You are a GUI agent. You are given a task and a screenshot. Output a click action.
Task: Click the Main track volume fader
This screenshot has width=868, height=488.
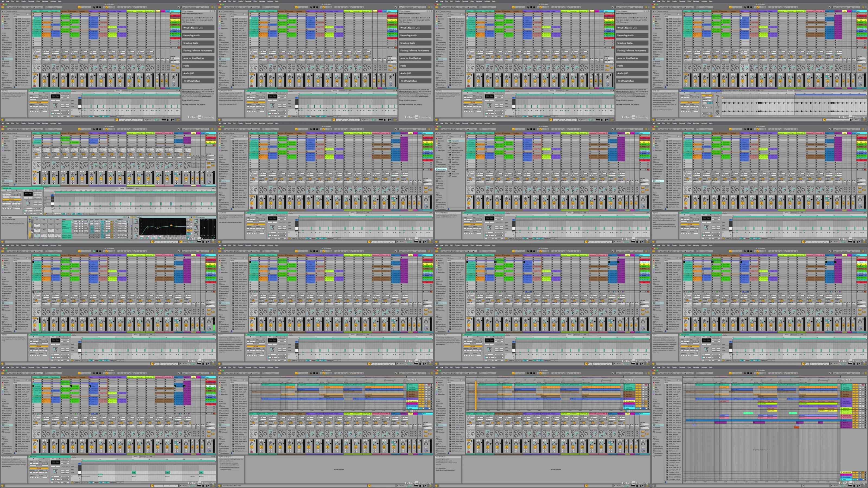click(x=179, y=81)
